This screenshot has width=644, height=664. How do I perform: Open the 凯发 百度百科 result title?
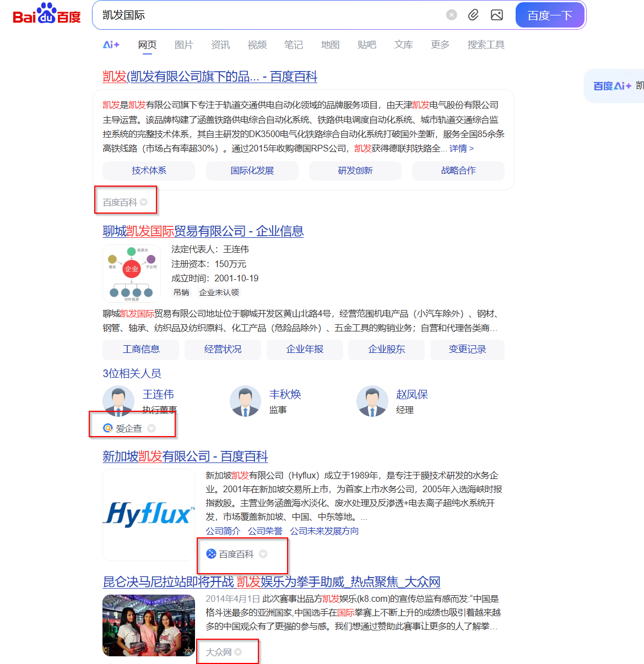click(210, 77)
